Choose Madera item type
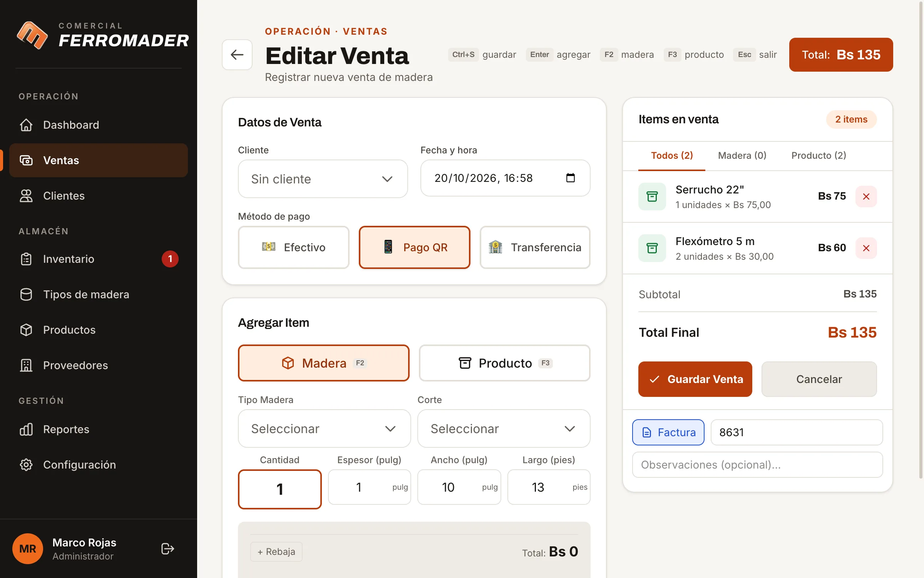This screenshot has width=924, height=578. 324,363
